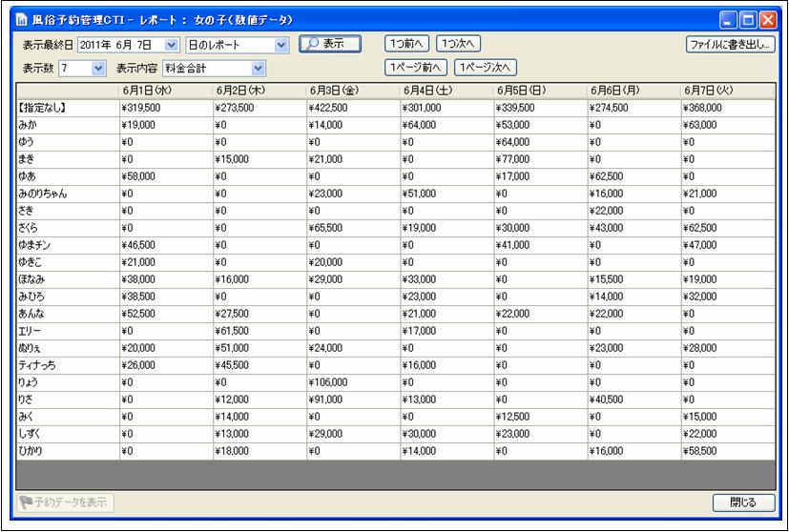Go back using 1つ前へ button
The image size is (789, 532).
tap(407, 44)
